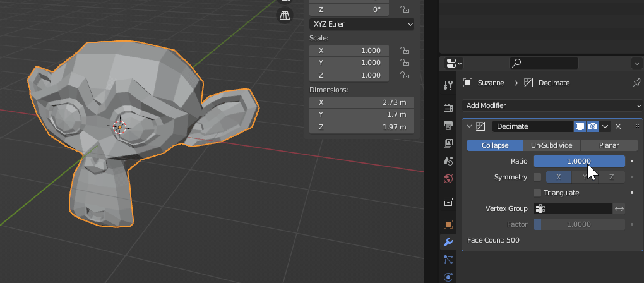Screen dimensions: 644x283
Task: Edit the Decimate modifier name field
Action: [533, 126]
